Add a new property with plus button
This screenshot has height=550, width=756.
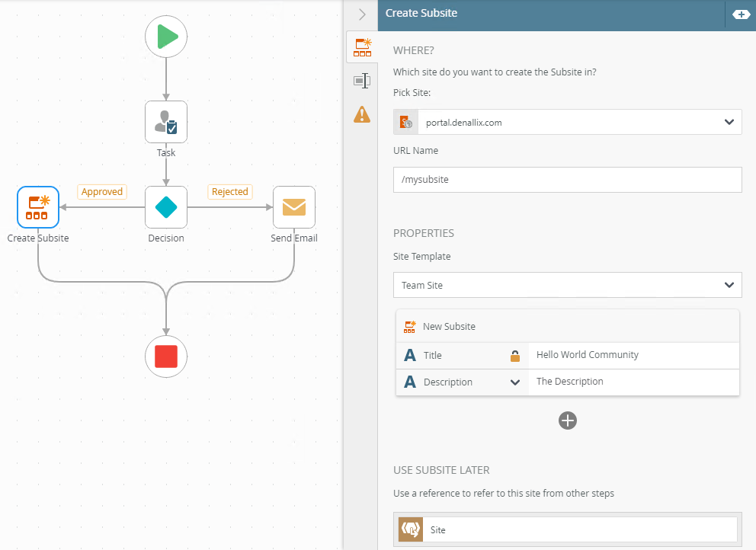pyautogui.click(x=568, y=420)
